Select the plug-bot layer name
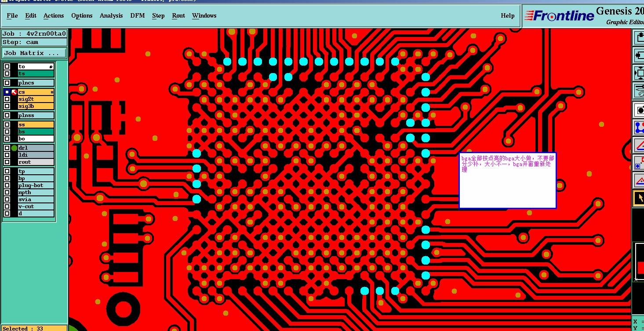644x331 pixels. pyautogui.click(x=36, y=185)
